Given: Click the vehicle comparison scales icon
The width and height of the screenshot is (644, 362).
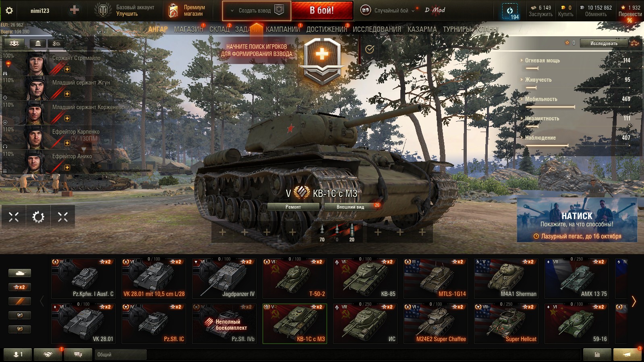Looking at the screenshot, I should click(x=635, y=43).
